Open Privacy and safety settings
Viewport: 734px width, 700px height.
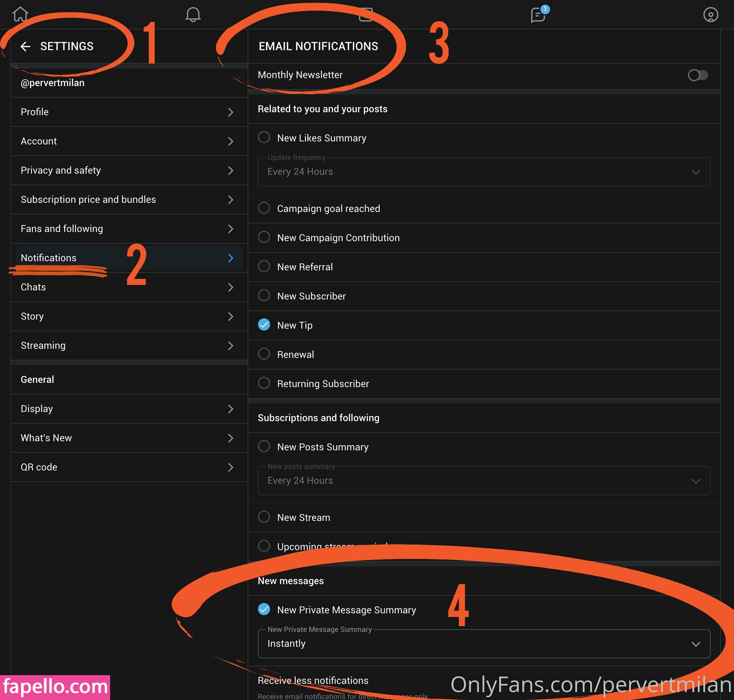click(x=129, y=170)
